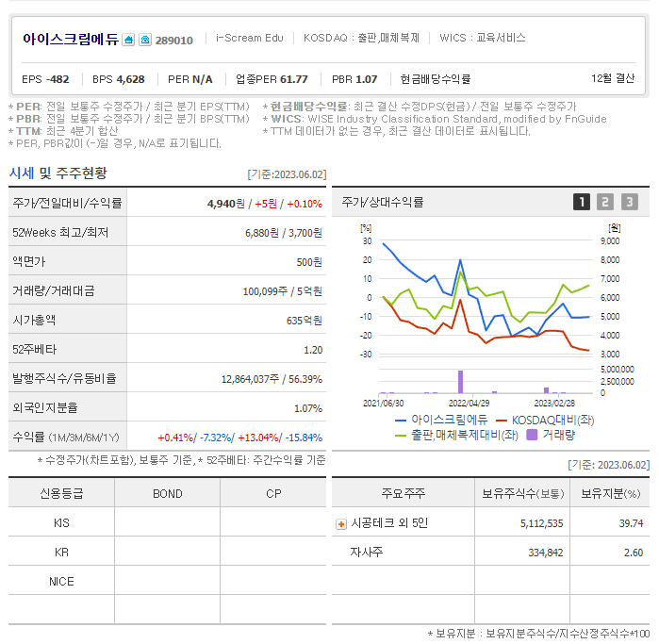659x644 pixels.
Task: Select the 액면가 value 500원
Action: (309, 262)
